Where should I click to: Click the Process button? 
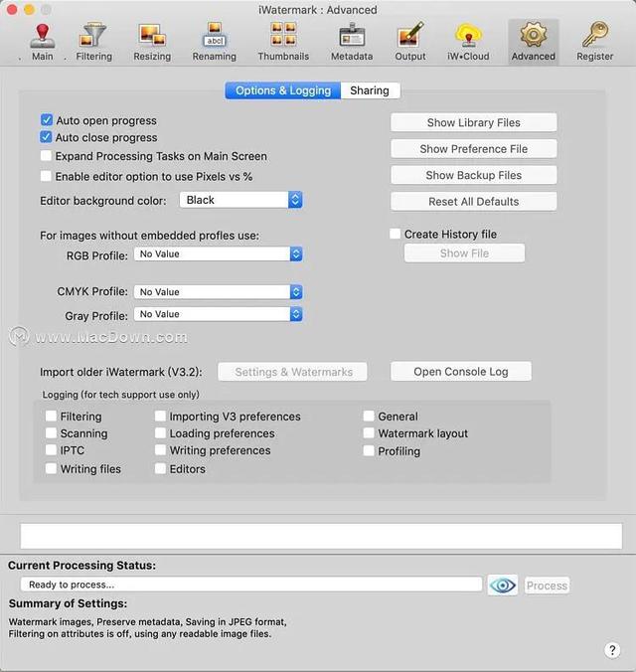point(547,586)
